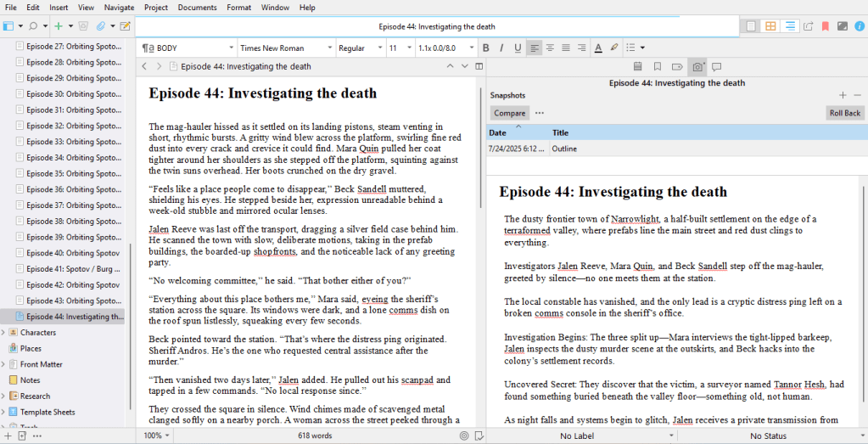Open the inspector Bookmarks tab
Screen dimensions: 868x444
coord(657,66)
